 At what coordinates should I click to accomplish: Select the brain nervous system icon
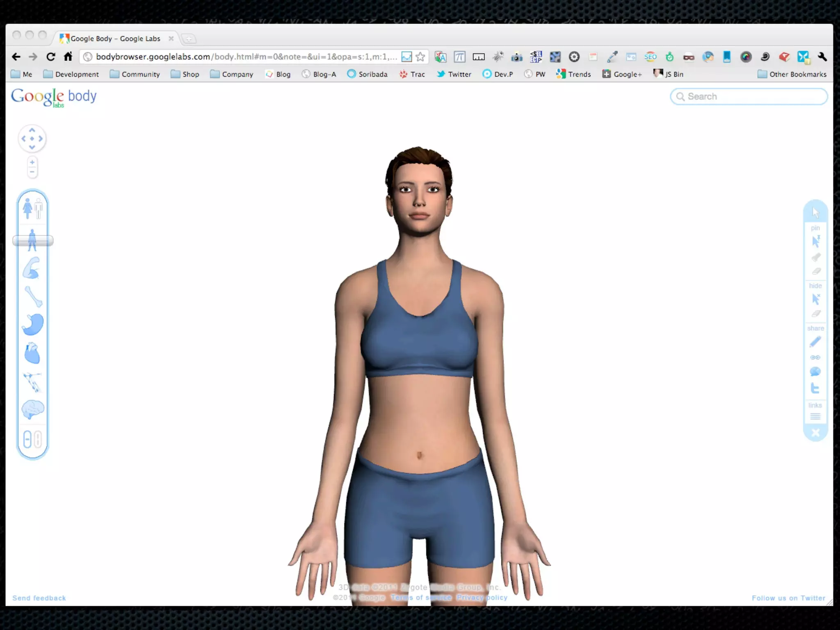[32, 409]
